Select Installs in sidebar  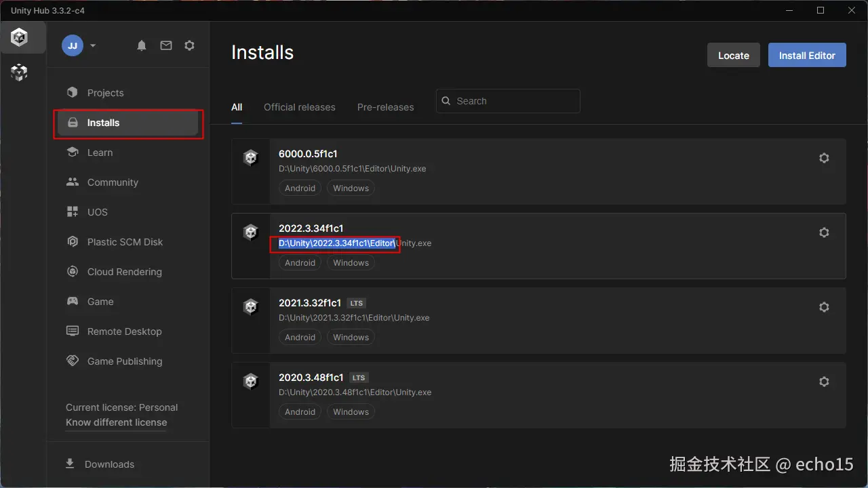click(x=128, y=123)
